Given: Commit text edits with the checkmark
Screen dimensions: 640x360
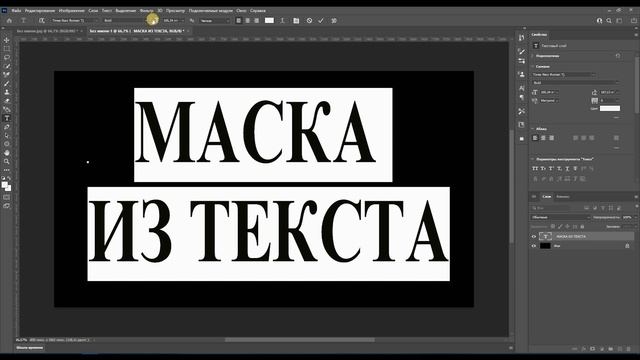Looking at the screenshot, I should coord(321,20).
